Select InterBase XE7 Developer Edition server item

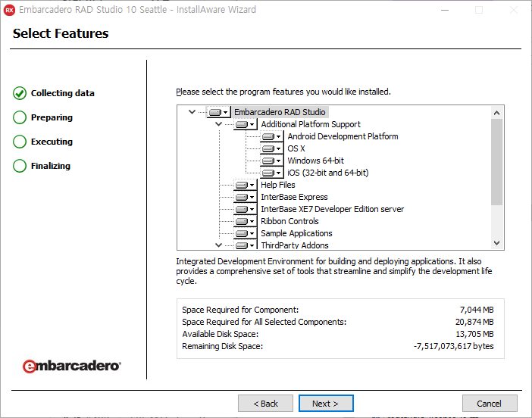tap(332, 209)
